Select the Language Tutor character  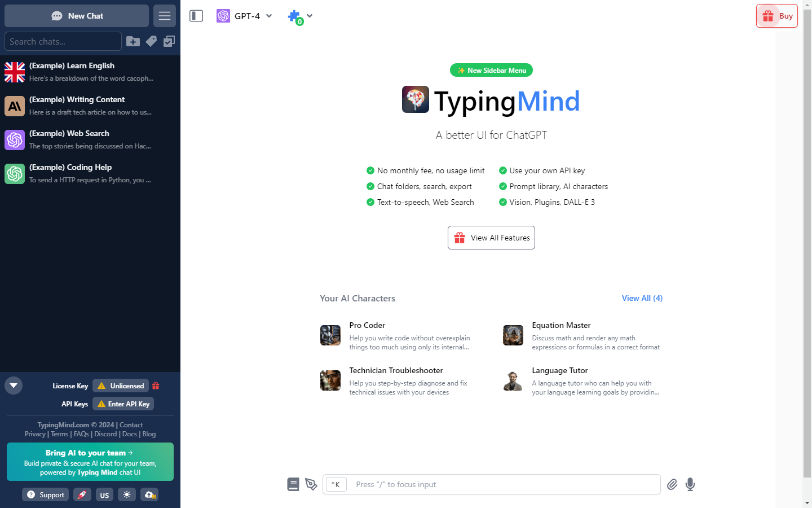click(582, 381)
